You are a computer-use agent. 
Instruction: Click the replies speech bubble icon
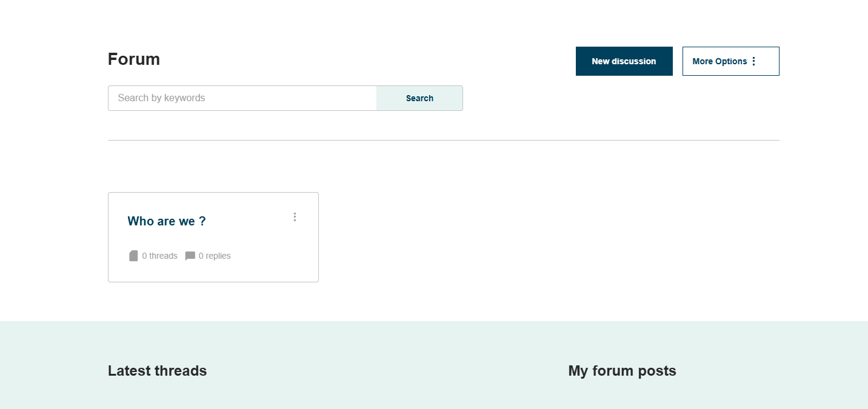(190, 256)
